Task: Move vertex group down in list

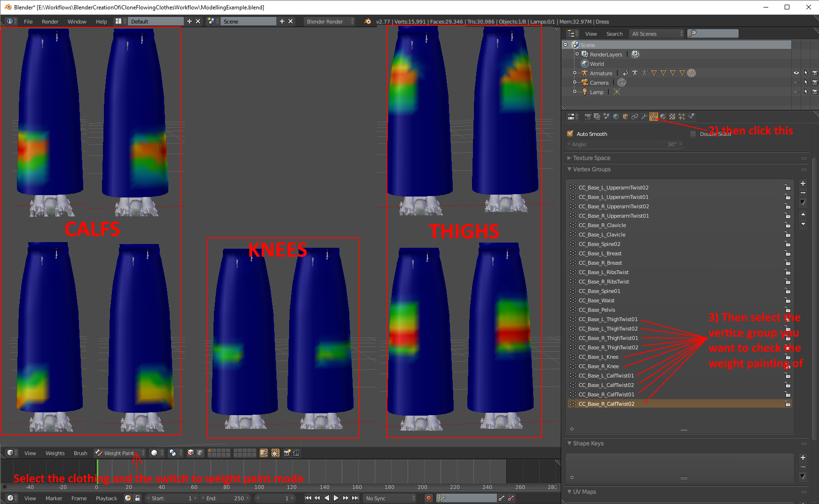Action: point(803,224)
